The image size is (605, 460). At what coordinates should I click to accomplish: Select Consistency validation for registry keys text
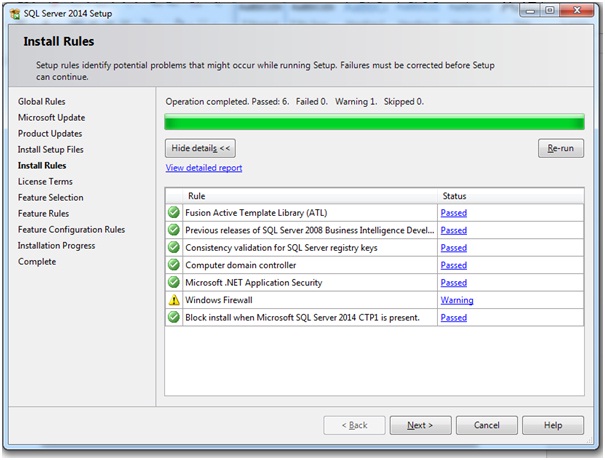click(281, 248)
